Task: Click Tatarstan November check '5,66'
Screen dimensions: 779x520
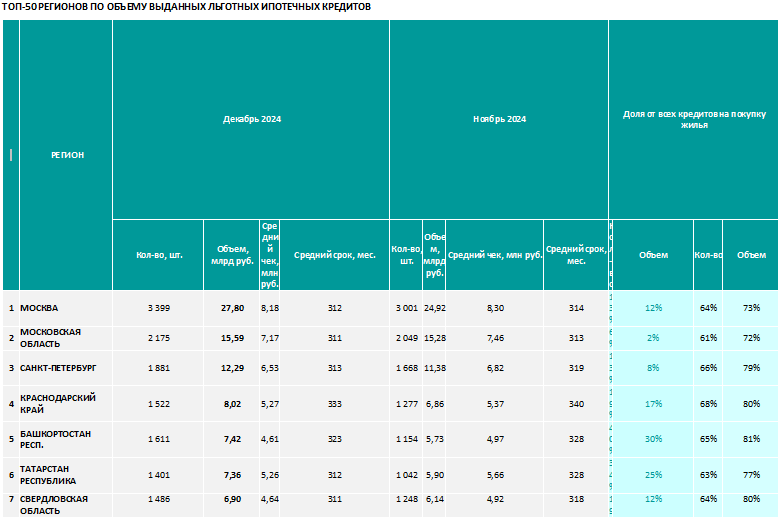Action: point(495,475)
